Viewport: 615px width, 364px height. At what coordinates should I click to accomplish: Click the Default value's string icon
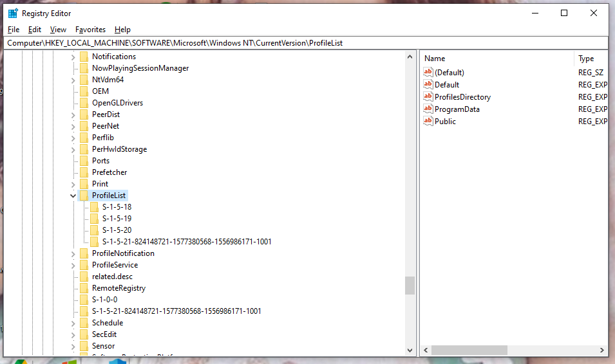pyautogui.click(x=428, y=84)
